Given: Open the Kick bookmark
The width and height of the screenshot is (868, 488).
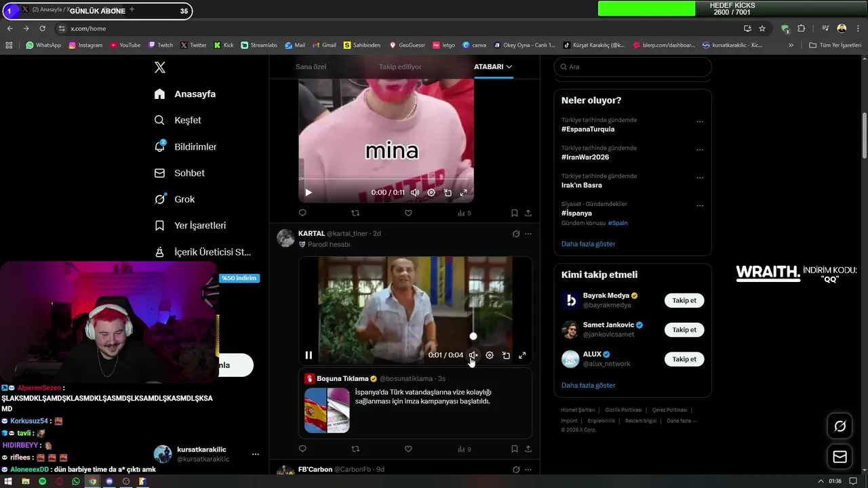Looking at the screenshot, I should point(224,45).
